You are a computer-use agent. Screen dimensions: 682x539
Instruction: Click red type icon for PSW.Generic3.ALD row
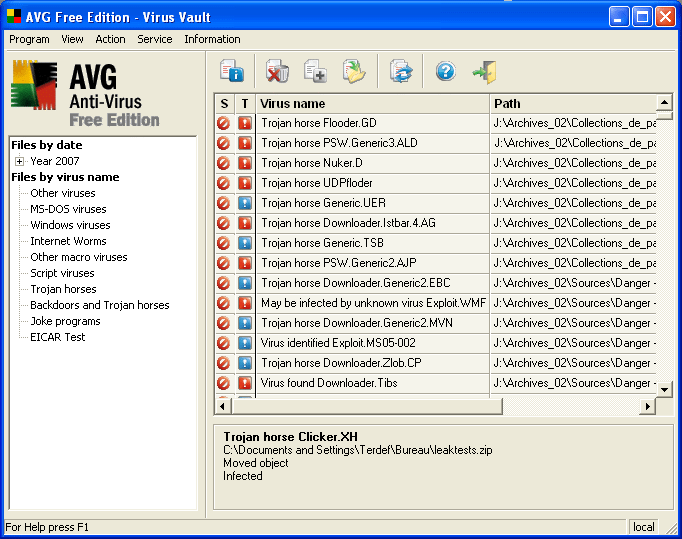pyautogui.click(x=245, y=143)
